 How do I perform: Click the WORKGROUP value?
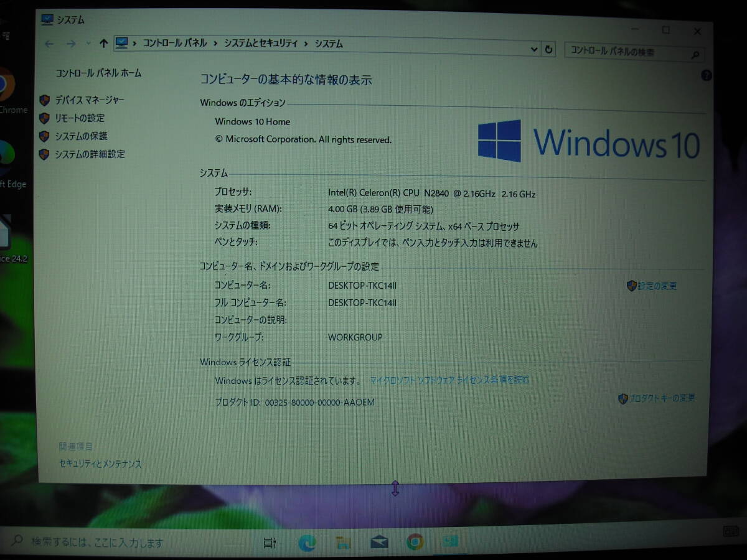pos(355,337)
